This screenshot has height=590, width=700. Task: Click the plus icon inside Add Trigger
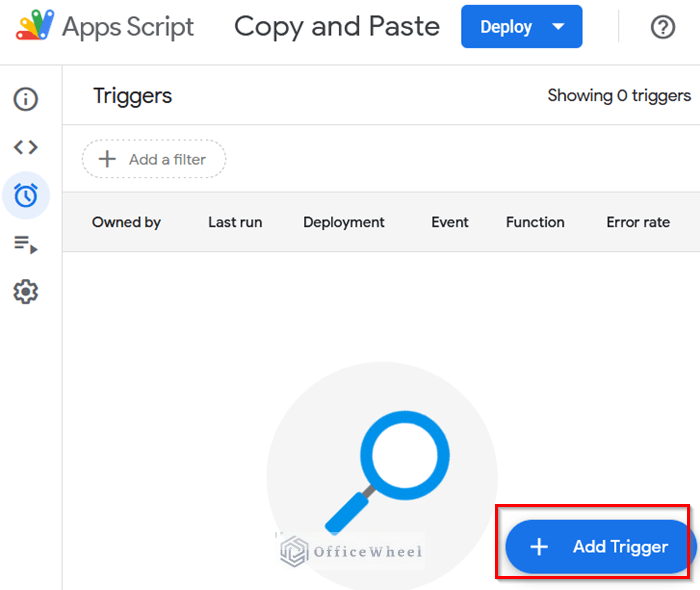pos(539,547)
